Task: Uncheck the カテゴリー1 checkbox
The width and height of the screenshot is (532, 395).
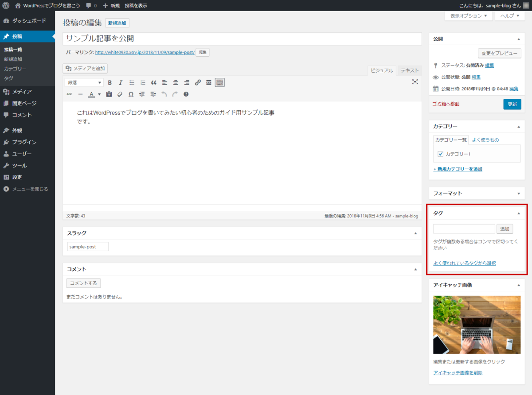Action: click(440, 154)
